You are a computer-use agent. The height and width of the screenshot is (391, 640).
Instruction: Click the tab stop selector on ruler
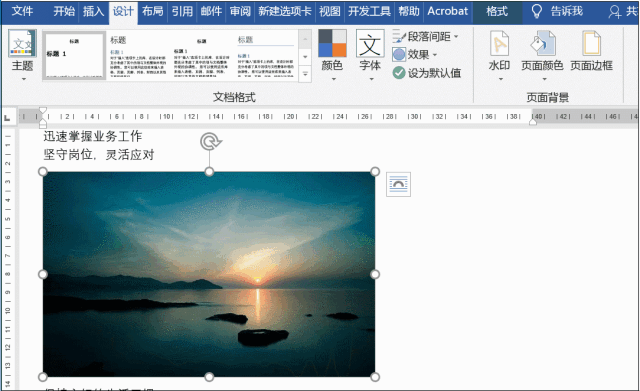tap(7, 118)
